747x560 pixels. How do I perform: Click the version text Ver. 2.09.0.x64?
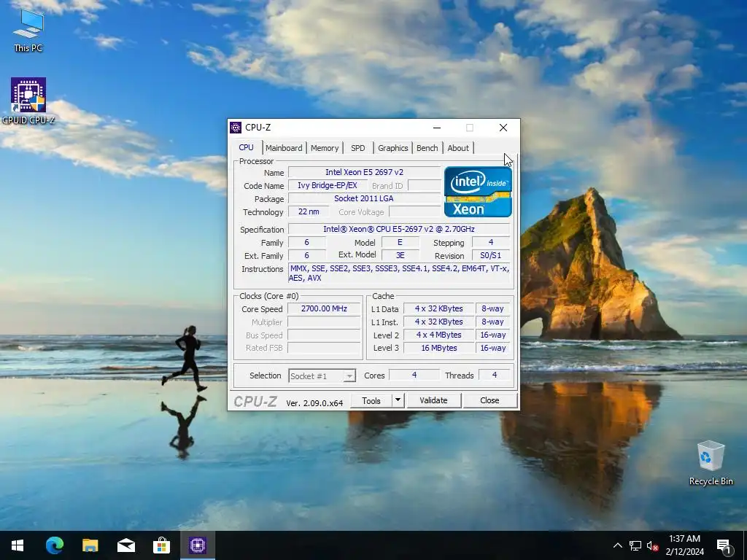click(x=314, y=403)
